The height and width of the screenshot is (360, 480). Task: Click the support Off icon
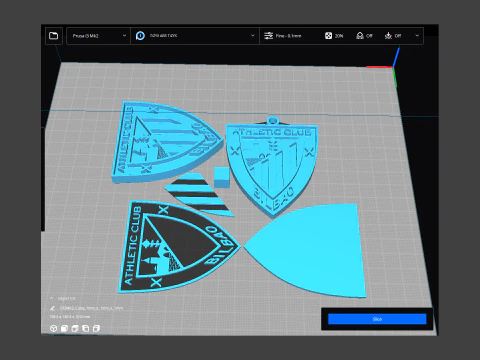pyautogui.click(x=360, y=36)
